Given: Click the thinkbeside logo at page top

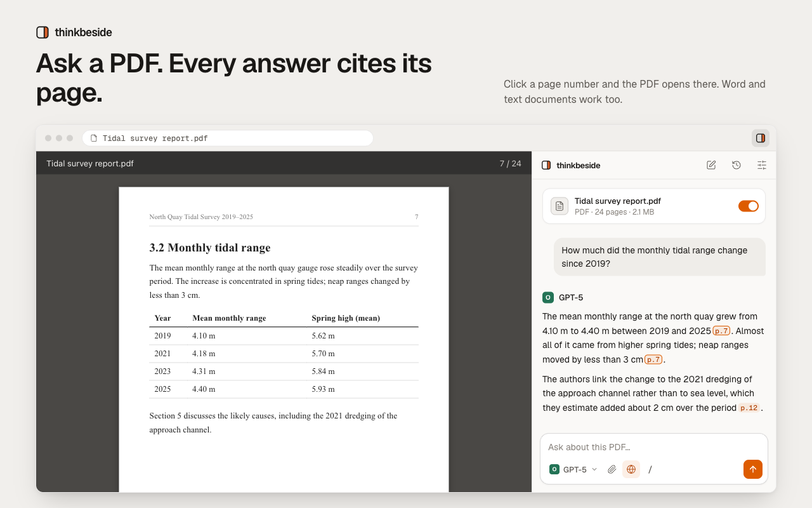Looking at the screenshot, I should click(x=43, y=32).
